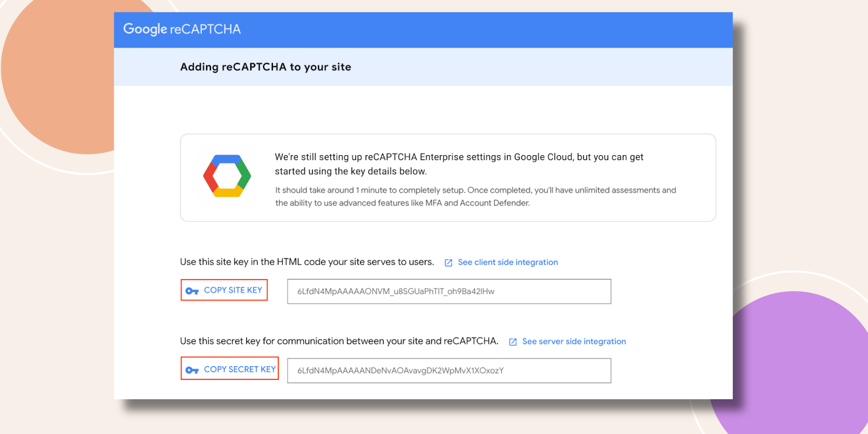Select the secret key text field
Screen dimensions: 868x434
(x=449, y=371)
